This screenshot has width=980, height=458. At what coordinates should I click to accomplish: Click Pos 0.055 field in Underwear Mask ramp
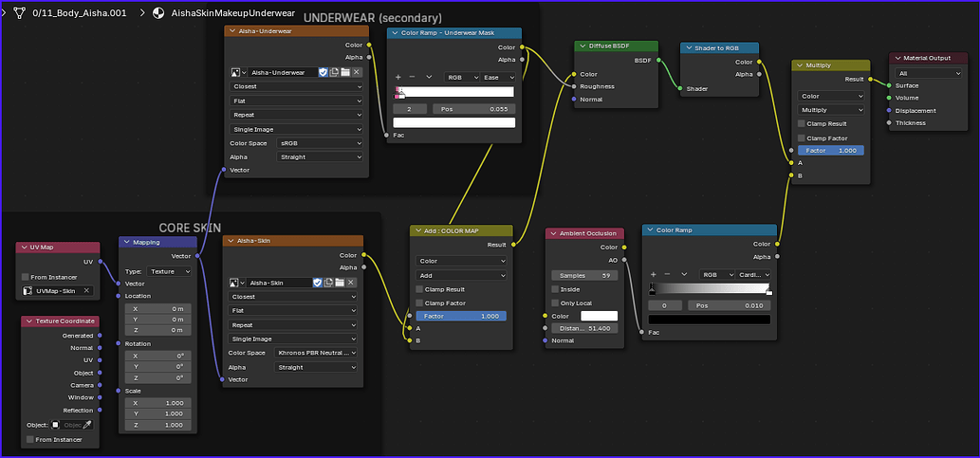(473, 109)
